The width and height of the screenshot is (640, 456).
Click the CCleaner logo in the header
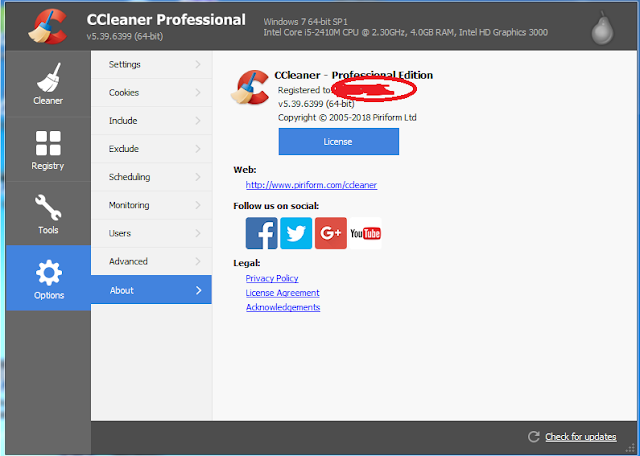[x=48, y=27]
